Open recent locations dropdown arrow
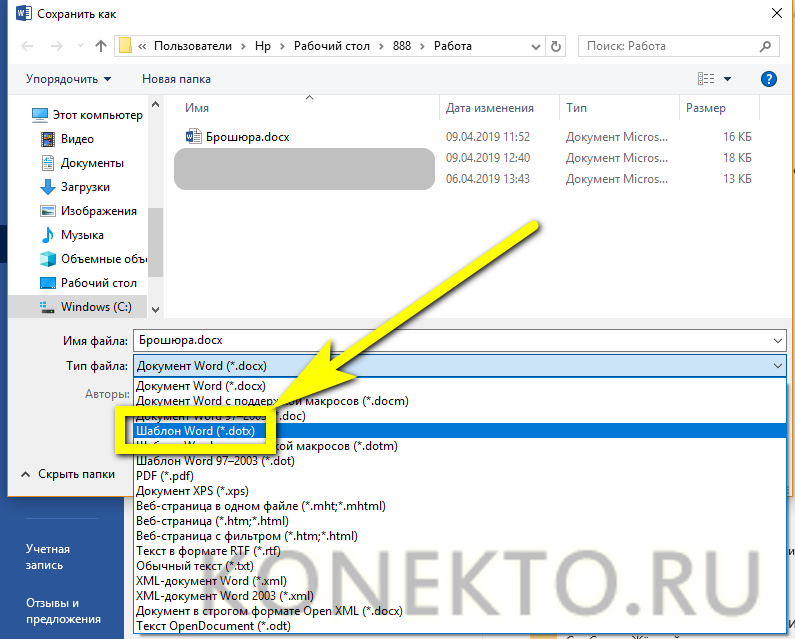 click(80, 46)
